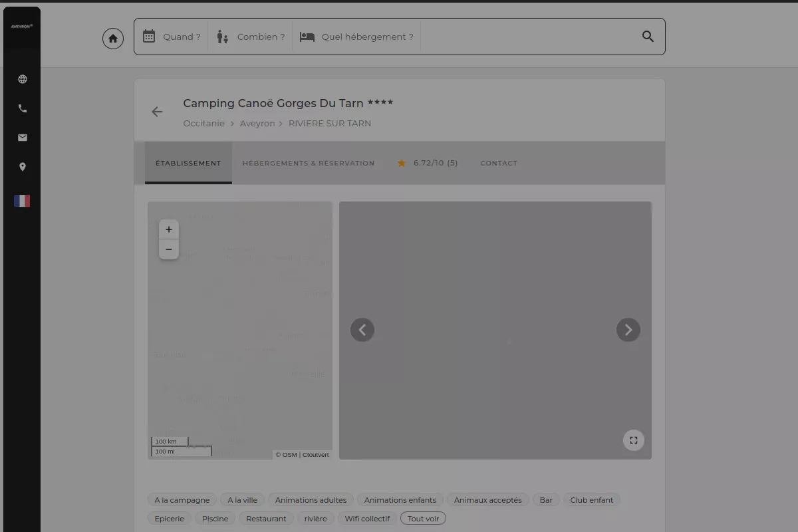Open the 6.72/10 reviews tab

(x=428, y=163)
